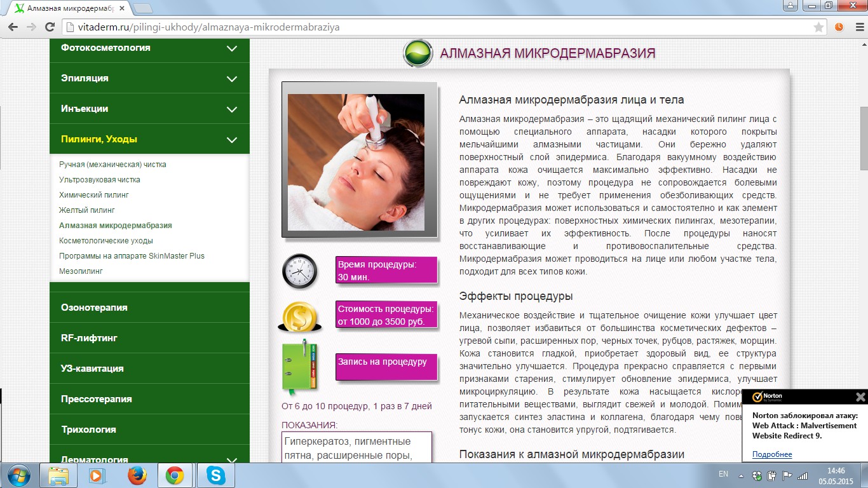This screenshot has height=488, width=868.
Task: Open Windows Explorer from the taskbar
Action: [x=59, y=475]
